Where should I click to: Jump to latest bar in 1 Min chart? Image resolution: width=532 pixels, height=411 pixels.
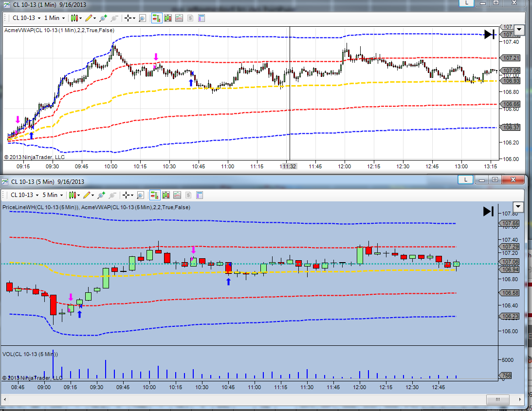click(489, 34)
